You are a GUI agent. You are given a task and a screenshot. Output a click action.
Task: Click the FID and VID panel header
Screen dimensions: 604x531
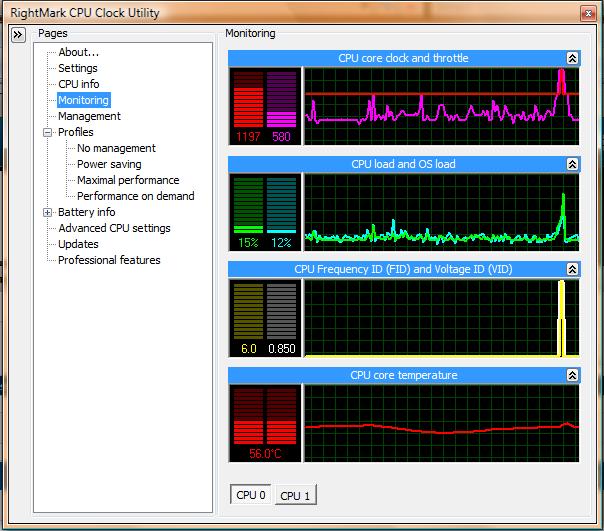click(403, 269)
